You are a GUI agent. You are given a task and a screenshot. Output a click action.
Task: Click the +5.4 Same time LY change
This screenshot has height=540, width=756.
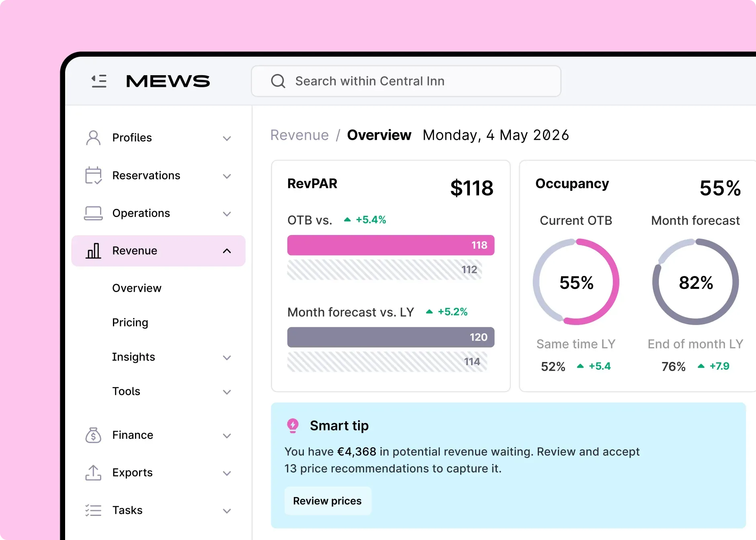594,366
